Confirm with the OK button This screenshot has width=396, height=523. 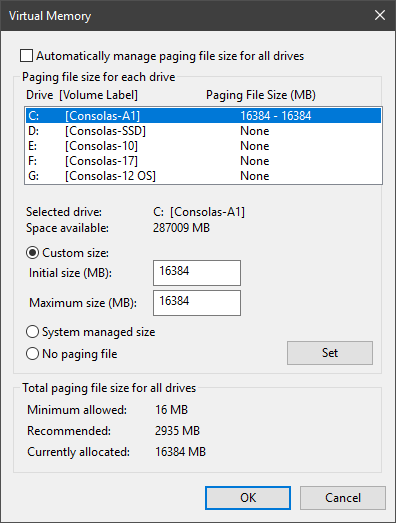point(248,498)
